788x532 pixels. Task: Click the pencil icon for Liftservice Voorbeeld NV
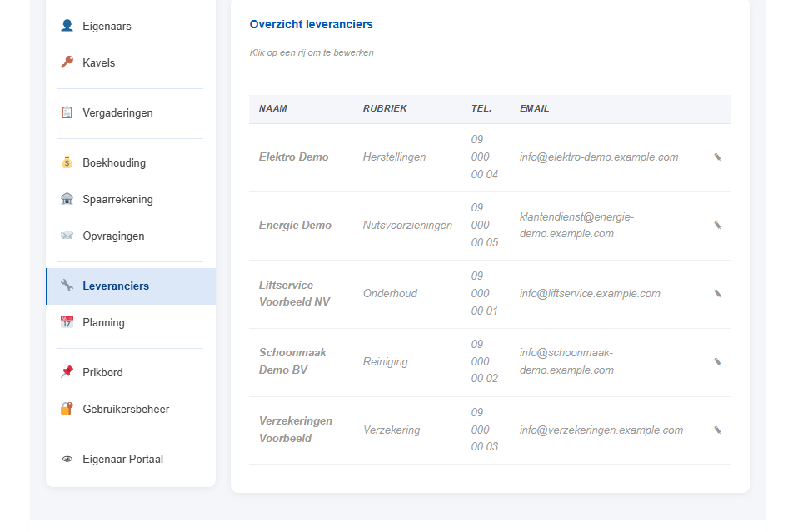(x=718, y=293)
